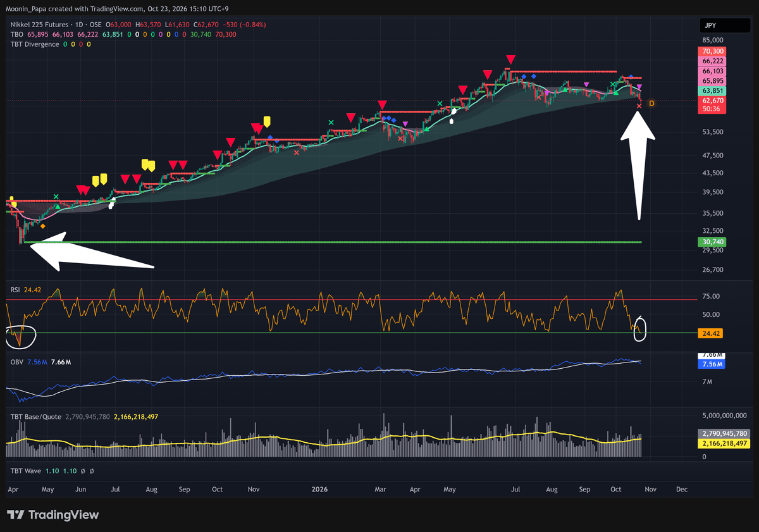The image size is (759, 532).
Task: Click the TradingView logo
Action: pyautogui.click(x=53, y=515)
